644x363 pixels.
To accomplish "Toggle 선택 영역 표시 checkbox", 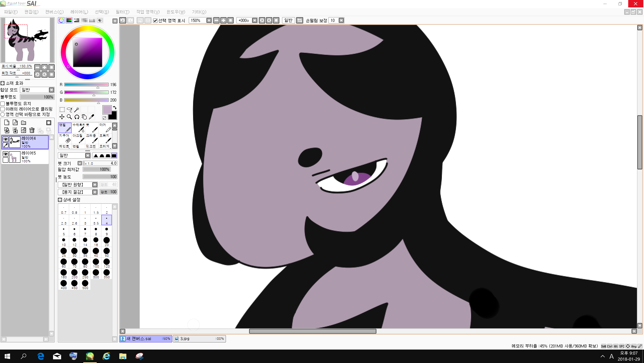I will coord(155,21).
